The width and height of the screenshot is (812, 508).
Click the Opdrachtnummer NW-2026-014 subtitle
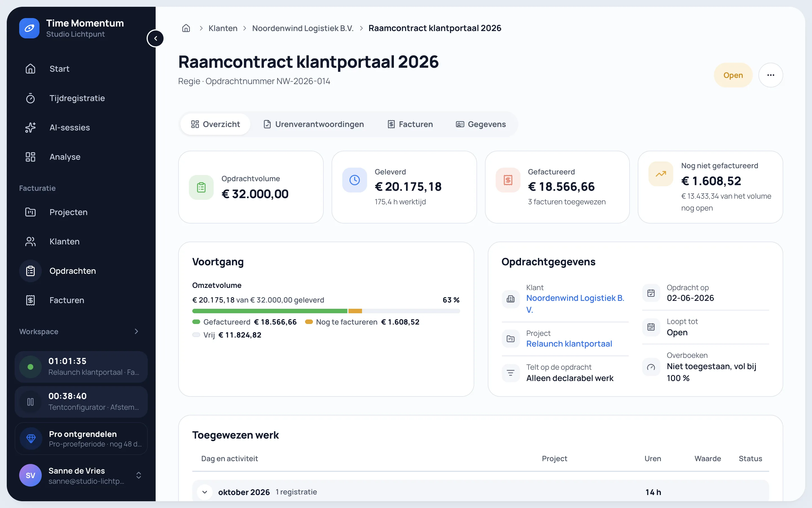point(268,81)
